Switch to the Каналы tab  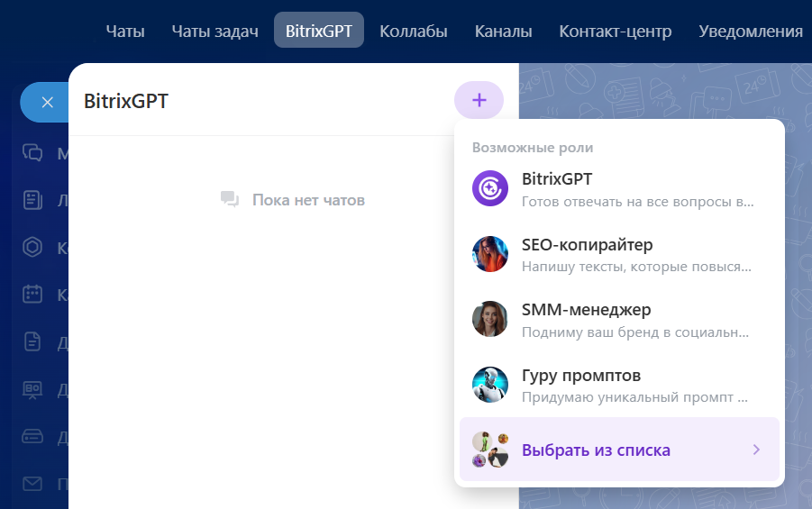pyautogui.click(x=503, y=32)
